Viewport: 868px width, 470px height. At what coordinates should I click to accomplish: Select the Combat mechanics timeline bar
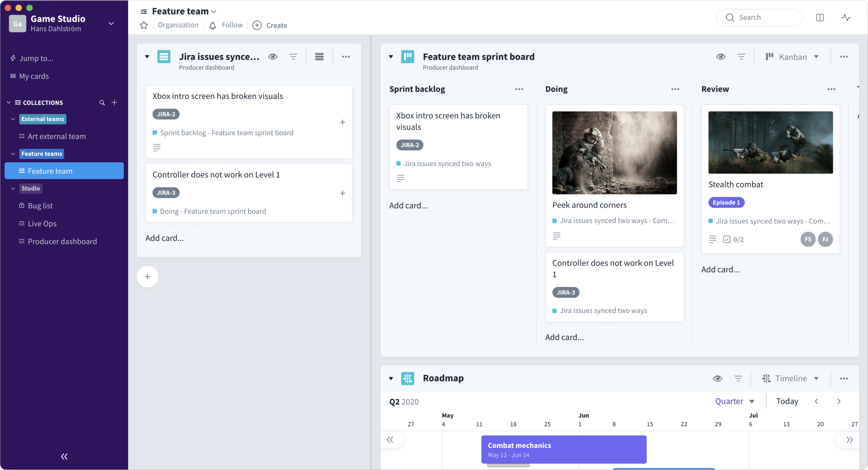click(563, 449)
